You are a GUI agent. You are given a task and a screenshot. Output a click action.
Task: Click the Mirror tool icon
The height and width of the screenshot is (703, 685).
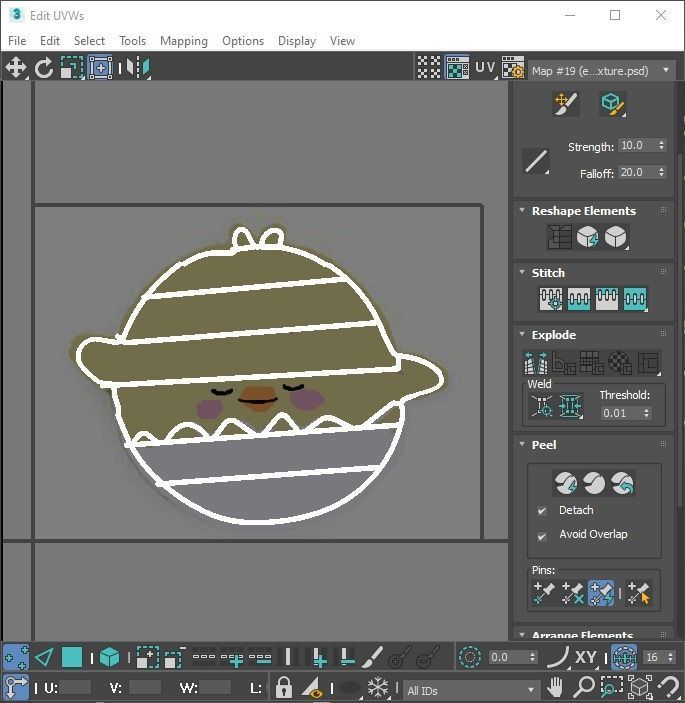pos(138,68)
